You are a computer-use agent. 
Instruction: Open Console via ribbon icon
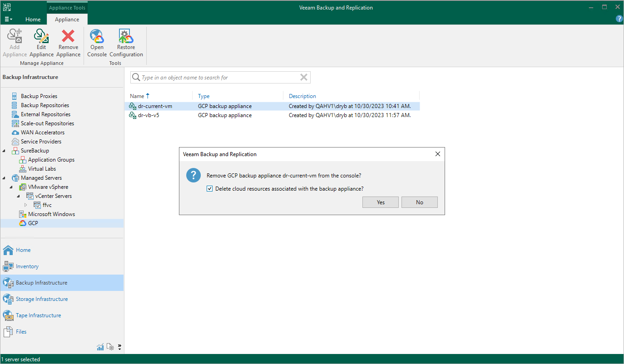click(x=97, y=36)
